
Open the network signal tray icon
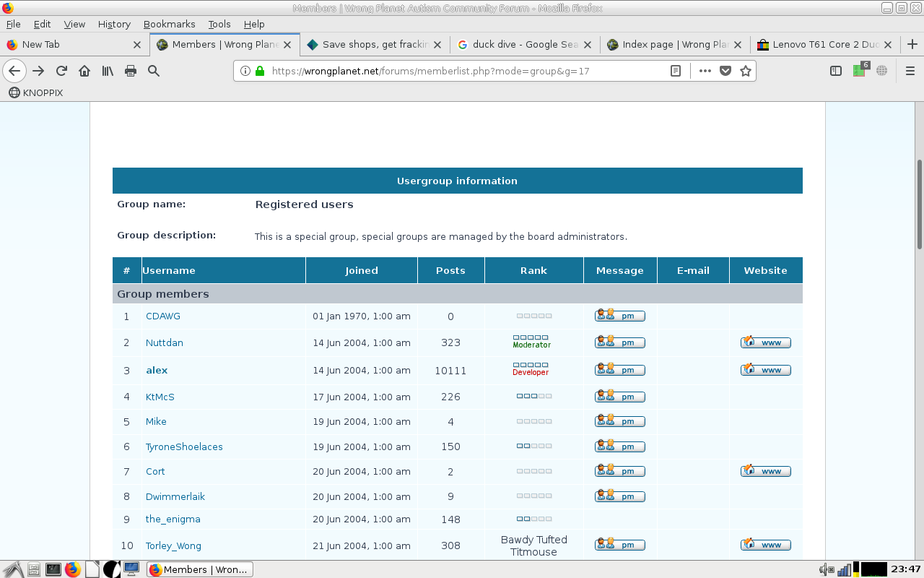[844, 569]
